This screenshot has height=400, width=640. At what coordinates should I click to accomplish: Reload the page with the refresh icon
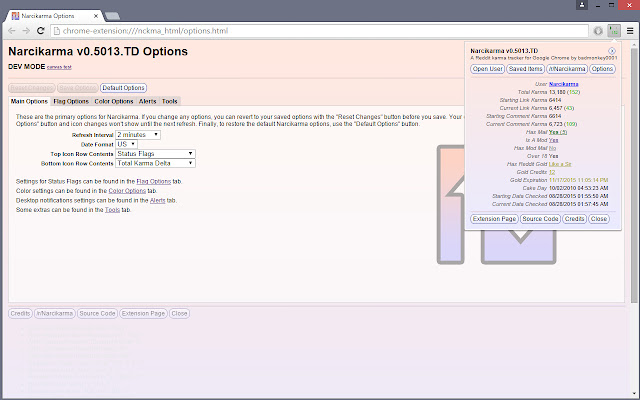click(x=40, y=31)
